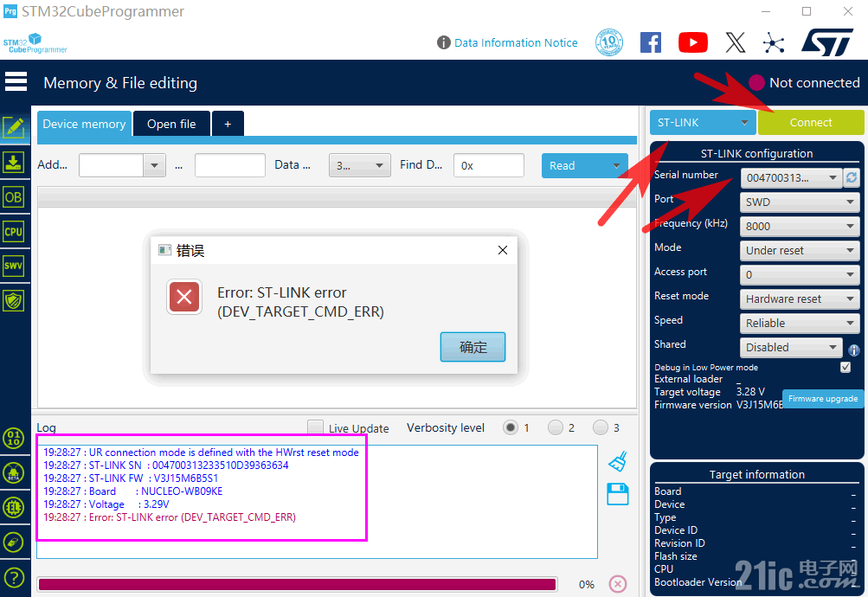Open the Shared Disabled dropdown

tap(790, 348)
